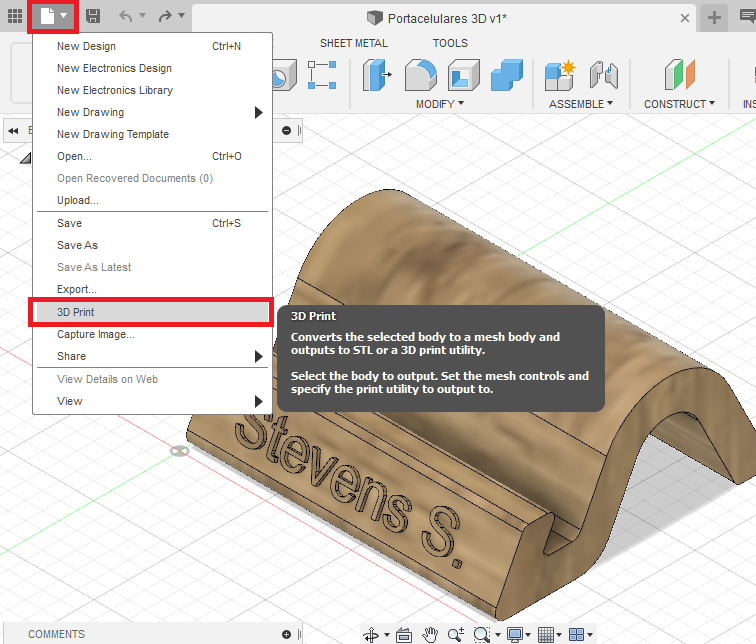Select the Zoom tool
756x644 pixels.
456,635
